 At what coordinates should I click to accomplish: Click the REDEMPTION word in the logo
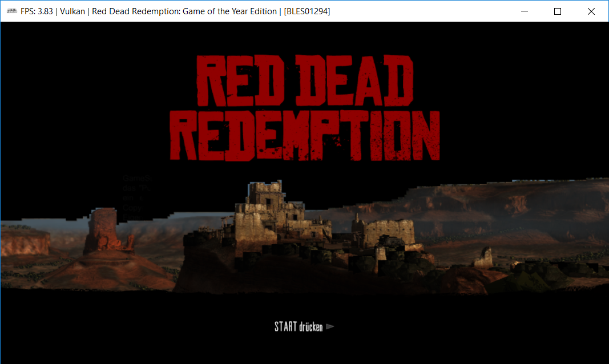coord(305,135)
